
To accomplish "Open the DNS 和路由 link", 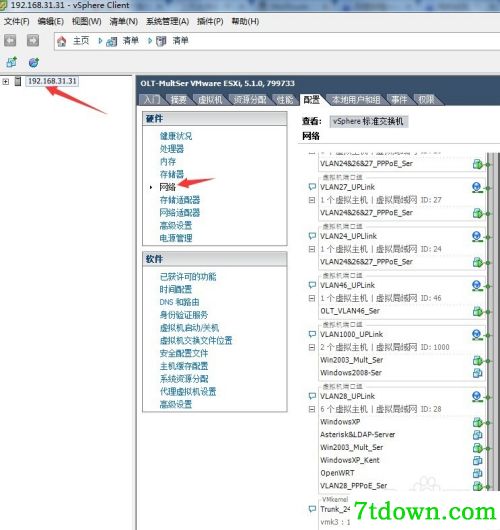I will tap(180, 302).
